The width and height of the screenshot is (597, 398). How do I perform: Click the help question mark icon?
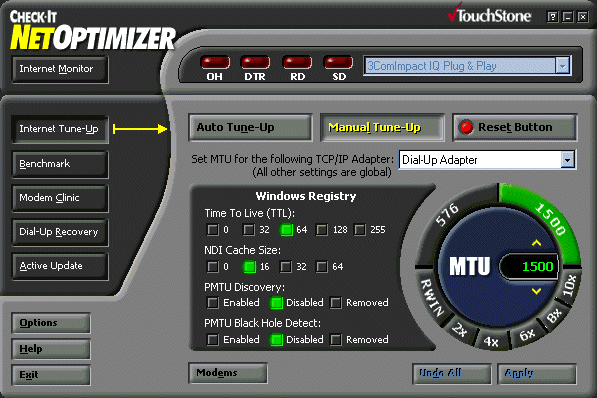click(x=552, y=16)
